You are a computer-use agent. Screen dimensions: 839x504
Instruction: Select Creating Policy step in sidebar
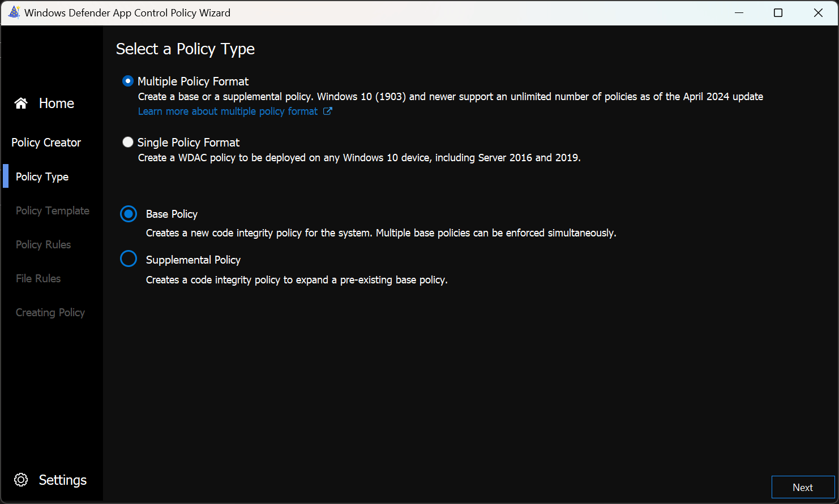pos(50,312)
